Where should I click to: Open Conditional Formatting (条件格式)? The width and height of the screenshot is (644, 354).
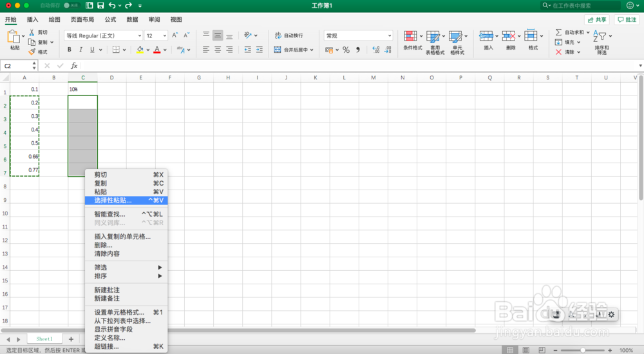click(x=412, y=41)
